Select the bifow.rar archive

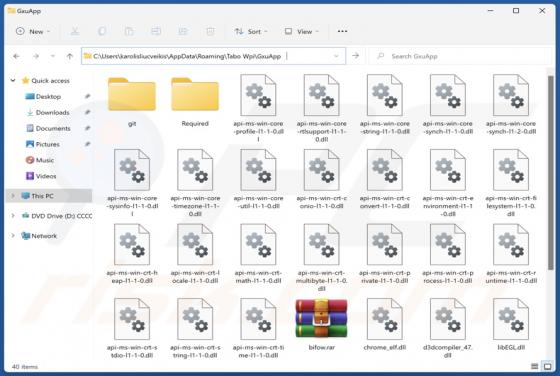(x=321, y=325)
